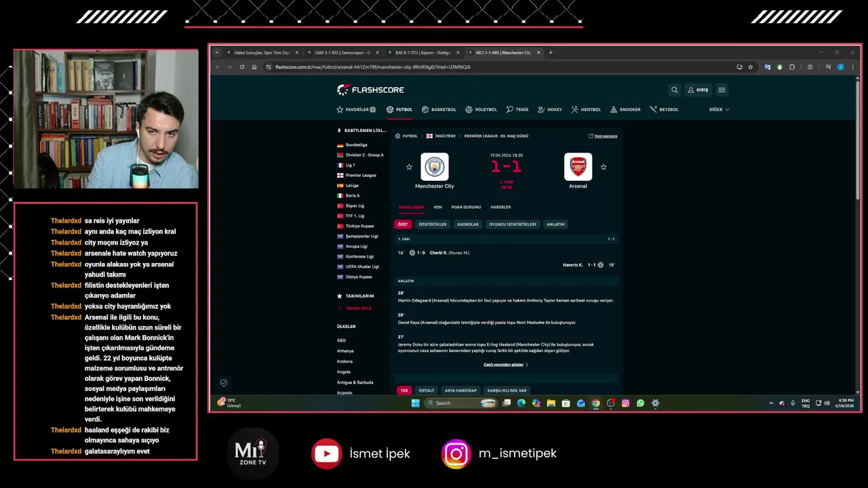Favorite Arsenal with star icon
Viewport: 868px width, 488px height.
pyautogui.click(x=604, y=167)
